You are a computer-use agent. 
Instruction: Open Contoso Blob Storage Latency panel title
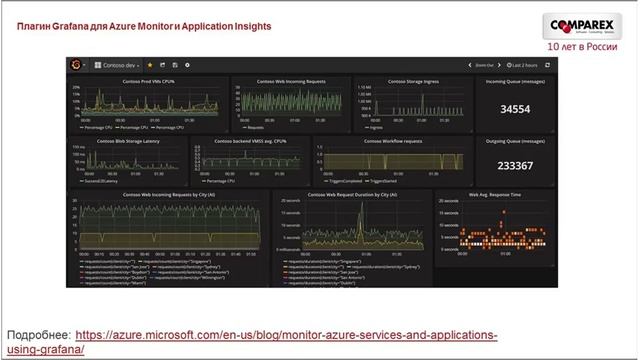click(x=128, y=141)
